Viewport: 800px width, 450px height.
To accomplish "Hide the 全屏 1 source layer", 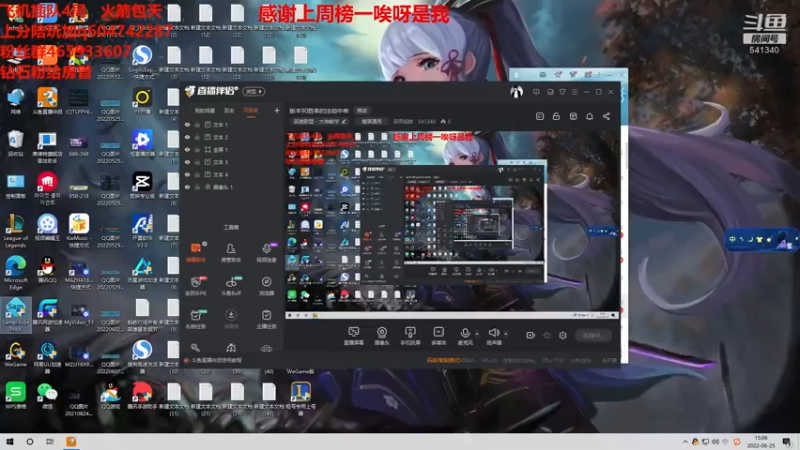I will click(x=187, y=149).
